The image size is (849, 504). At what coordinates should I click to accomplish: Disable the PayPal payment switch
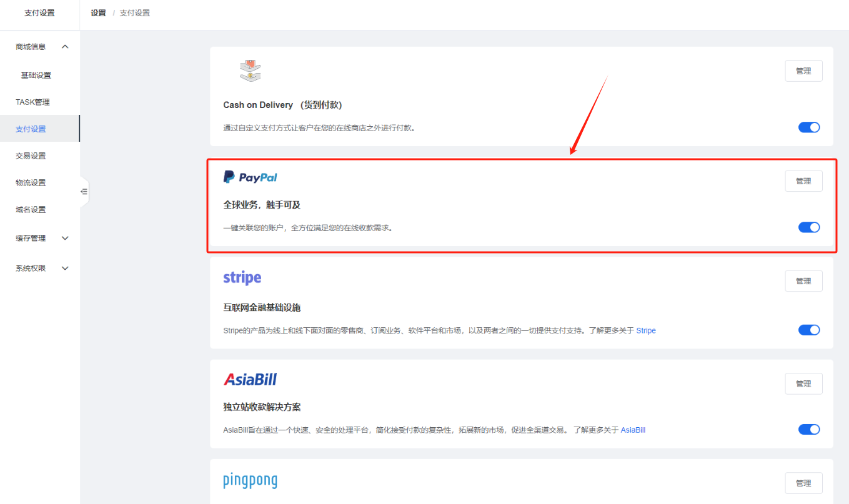point(809,227)
